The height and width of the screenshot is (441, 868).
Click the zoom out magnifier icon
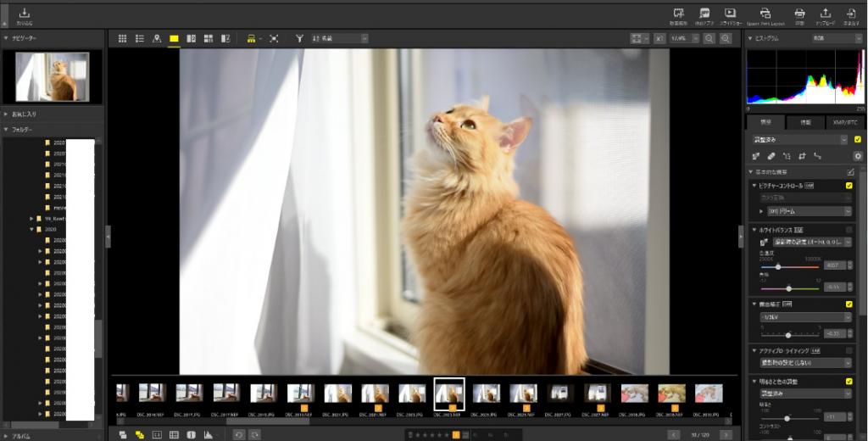click(709, 38)
